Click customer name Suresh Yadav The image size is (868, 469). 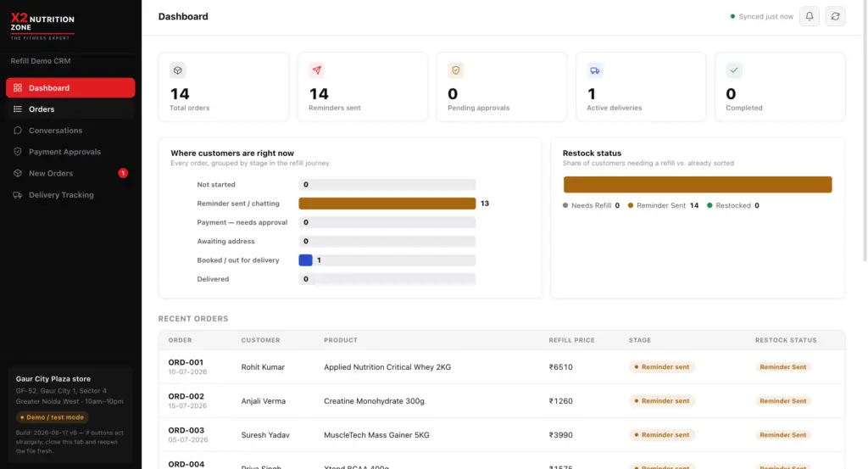pyautogui.click(x=265, y=435)
